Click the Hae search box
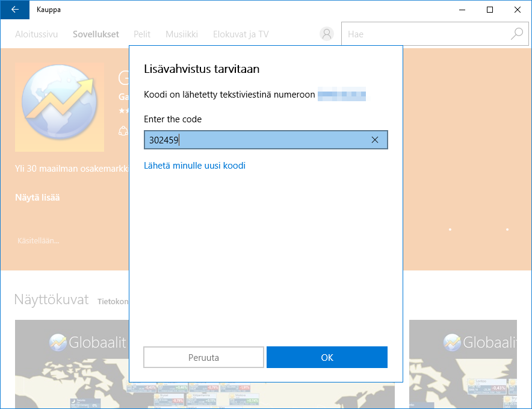532x409 pixels. click(424, 34)
